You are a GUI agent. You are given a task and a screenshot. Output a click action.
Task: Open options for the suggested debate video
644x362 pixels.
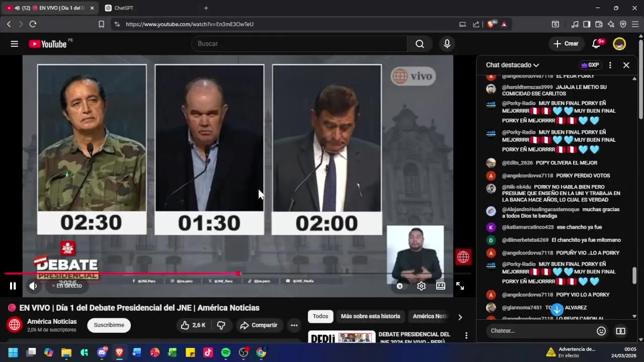coord(466,335)
